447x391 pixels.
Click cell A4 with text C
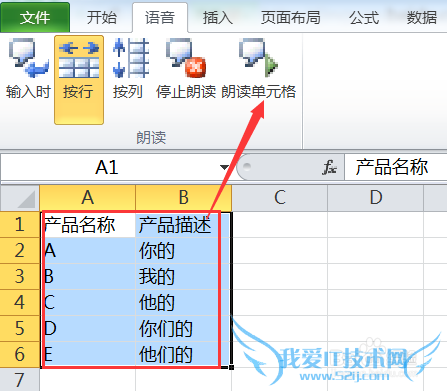(88, 302)
